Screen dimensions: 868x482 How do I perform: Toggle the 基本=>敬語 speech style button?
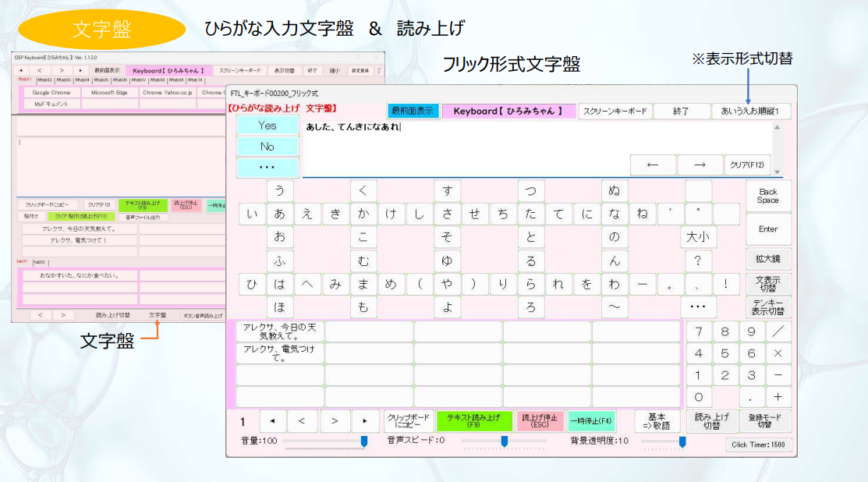tap(657, 421)
